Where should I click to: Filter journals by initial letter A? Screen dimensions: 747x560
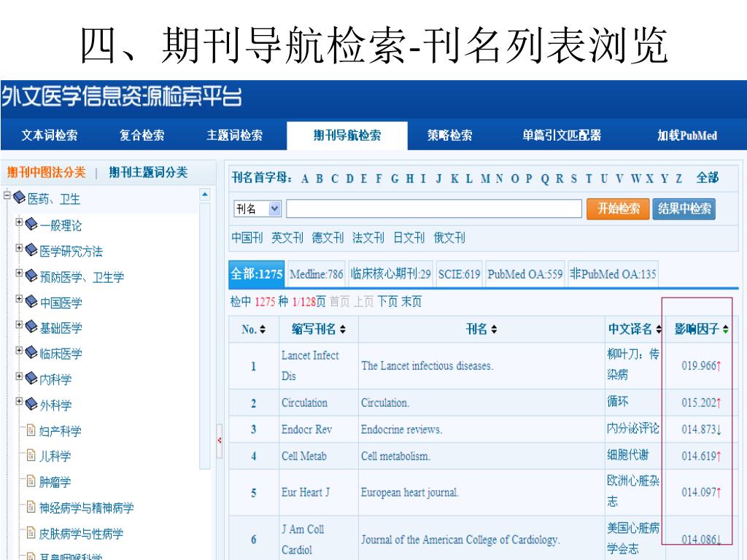tap(305, 179)
